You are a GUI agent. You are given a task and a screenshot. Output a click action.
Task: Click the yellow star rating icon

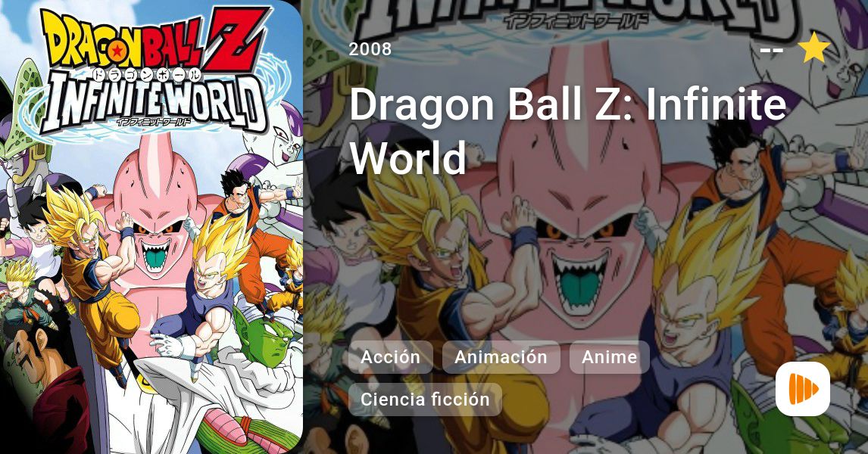pos(814,48)
